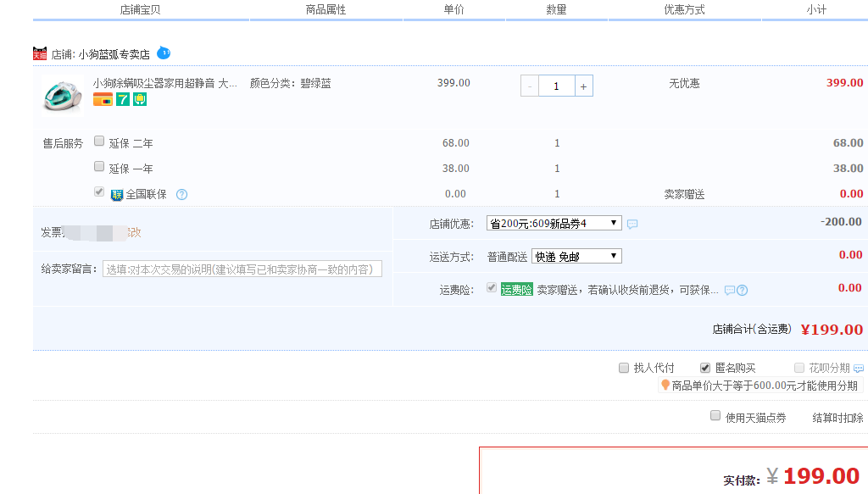
Task: Toggle the 全国联保 checkbox
Action: pyautogui.click(x=99, y=192)
